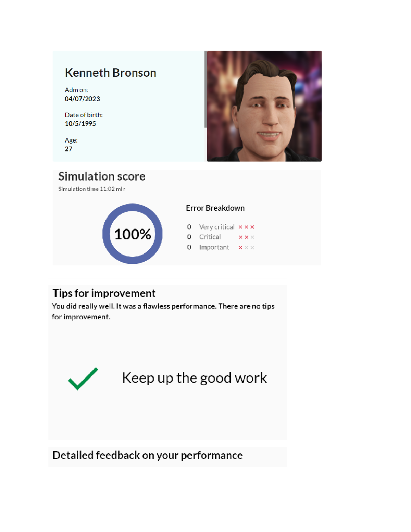Click the admission date 04/07/2023
Viewport: 411px width, 532px height.
pyautogui.click(x=82, y=99)
